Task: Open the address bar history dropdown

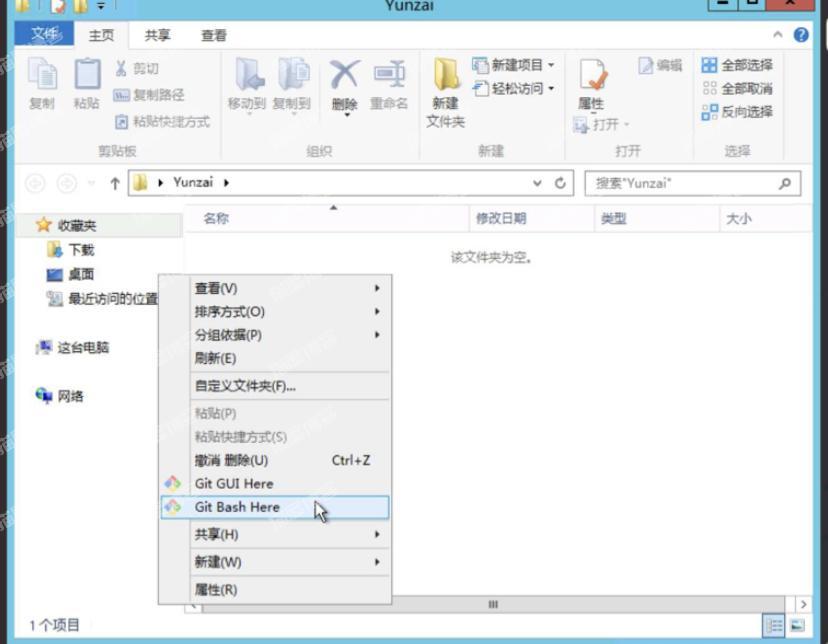Action: pos(538,183)
